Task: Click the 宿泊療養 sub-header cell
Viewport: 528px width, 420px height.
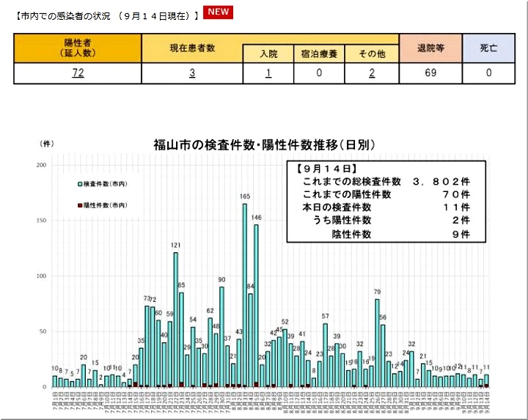Action: point(320,54)
